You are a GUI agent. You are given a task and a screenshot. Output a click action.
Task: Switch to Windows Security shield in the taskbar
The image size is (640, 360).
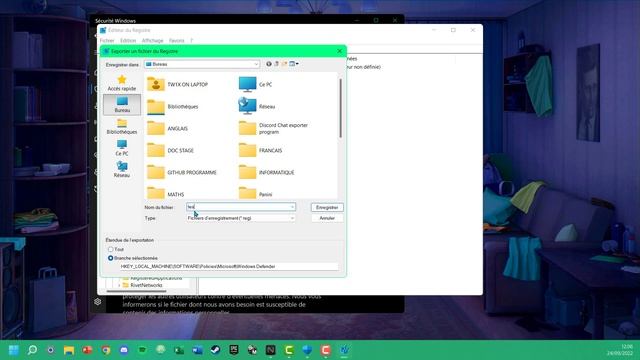point(307,350)
